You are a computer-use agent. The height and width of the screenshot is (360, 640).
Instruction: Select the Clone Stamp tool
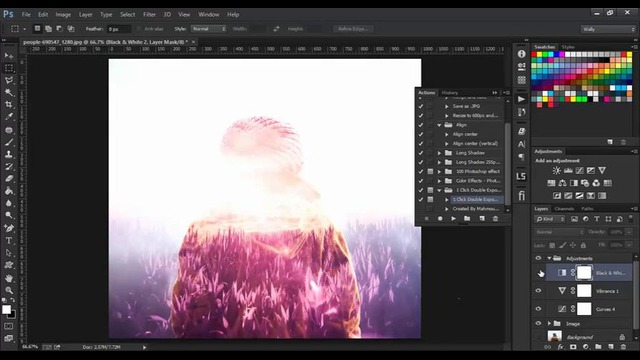(x=9, y=154)
